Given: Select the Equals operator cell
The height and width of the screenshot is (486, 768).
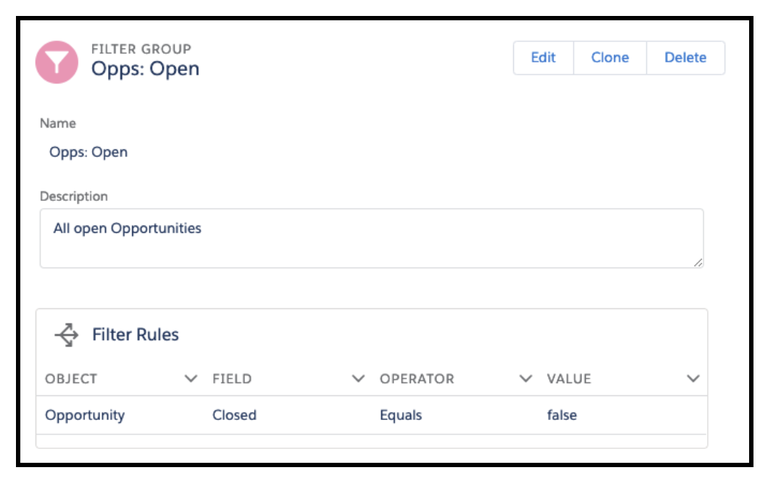Looking at the screenshot, I should pos(401,415).
